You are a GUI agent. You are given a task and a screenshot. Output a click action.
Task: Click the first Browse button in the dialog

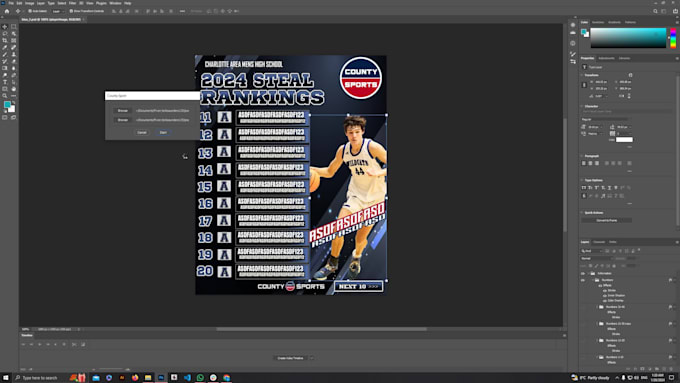[x=123, y=111]
